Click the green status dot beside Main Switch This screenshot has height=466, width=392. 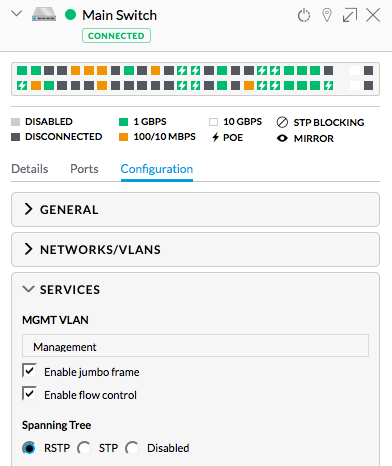[x=70, y=15]
